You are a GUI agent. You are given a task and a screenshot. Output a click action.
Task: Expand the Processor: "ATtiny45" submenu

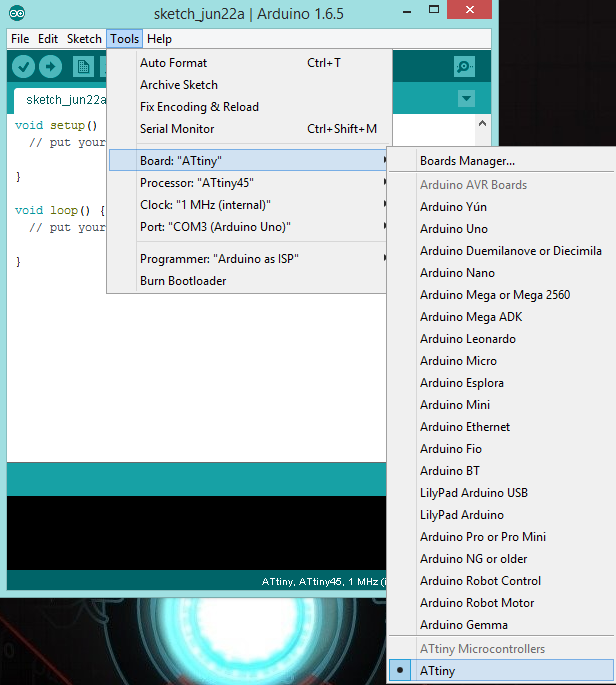pos(247,183)
